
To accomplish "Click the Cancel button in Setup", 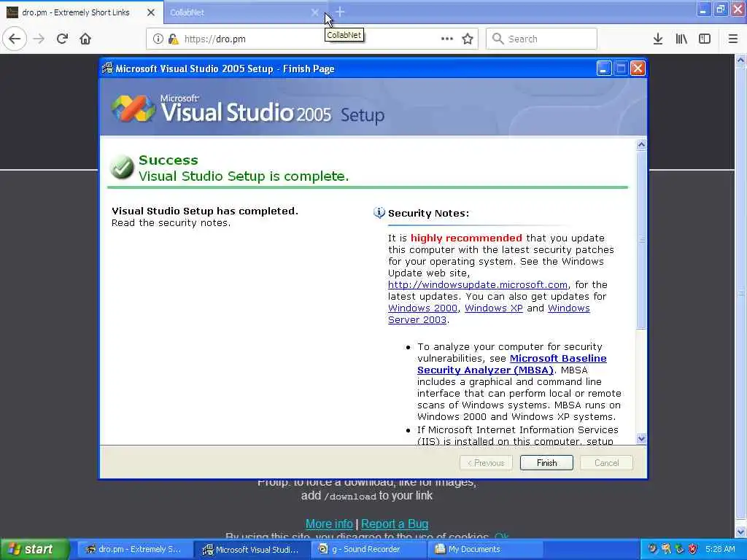I will tap(606, 462).
